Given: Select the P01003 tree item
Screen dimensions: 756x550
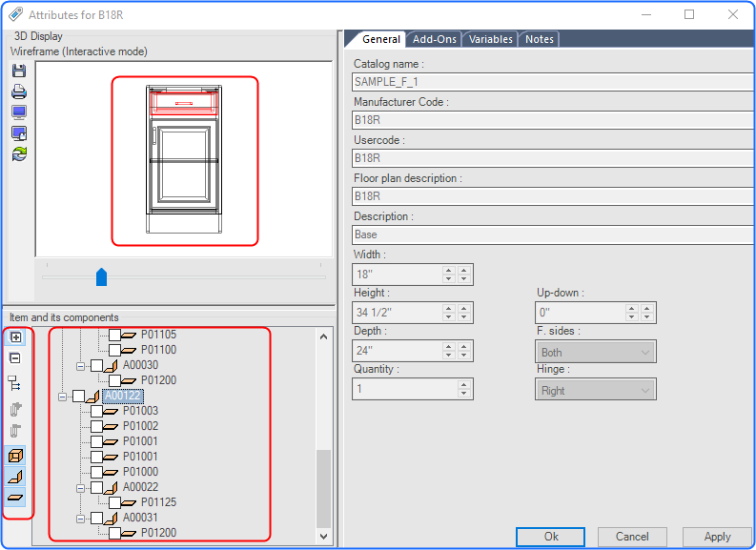Looking at the screenshot, I should (x=140, y=411).
